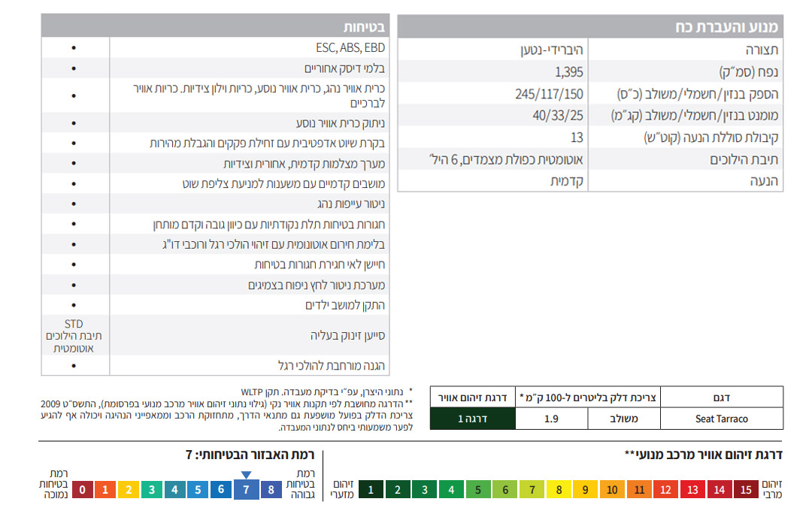Select the 1.9 fuel consumption cell

[551, 419]
